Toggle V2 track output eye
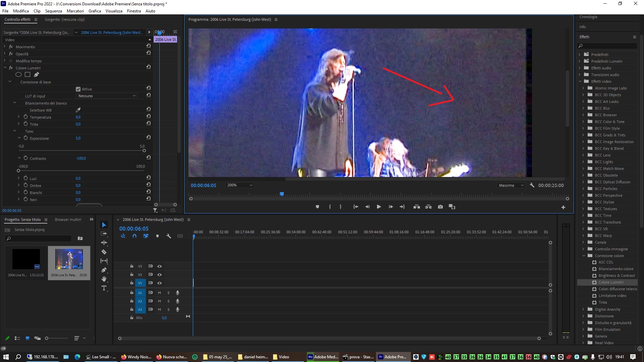Viewport: 644px width, 362px height. pyautogui.click(x=160, y=275)
